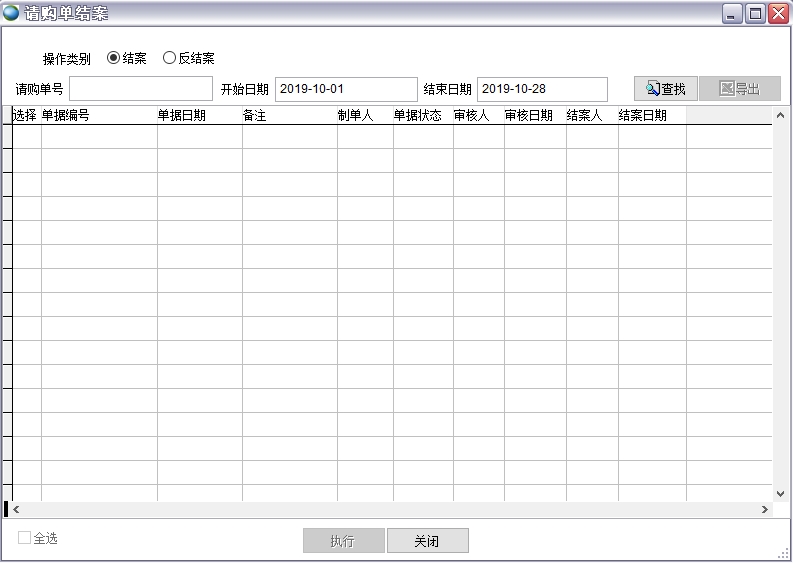
Task: Click the 导出 export button
Action: [739, 89]
